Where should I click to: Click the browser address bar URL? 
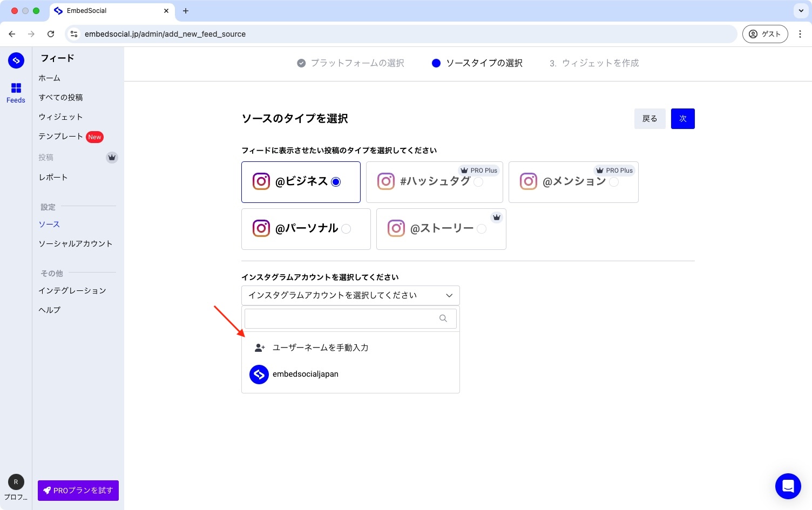click(165, 34)
